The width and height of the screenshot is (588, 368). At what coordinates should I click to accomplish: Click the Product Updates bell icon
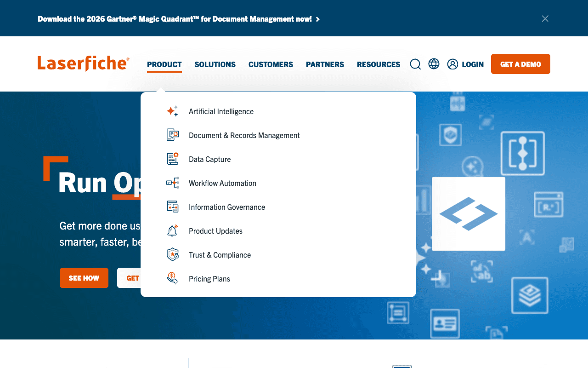tap(172, 231)
